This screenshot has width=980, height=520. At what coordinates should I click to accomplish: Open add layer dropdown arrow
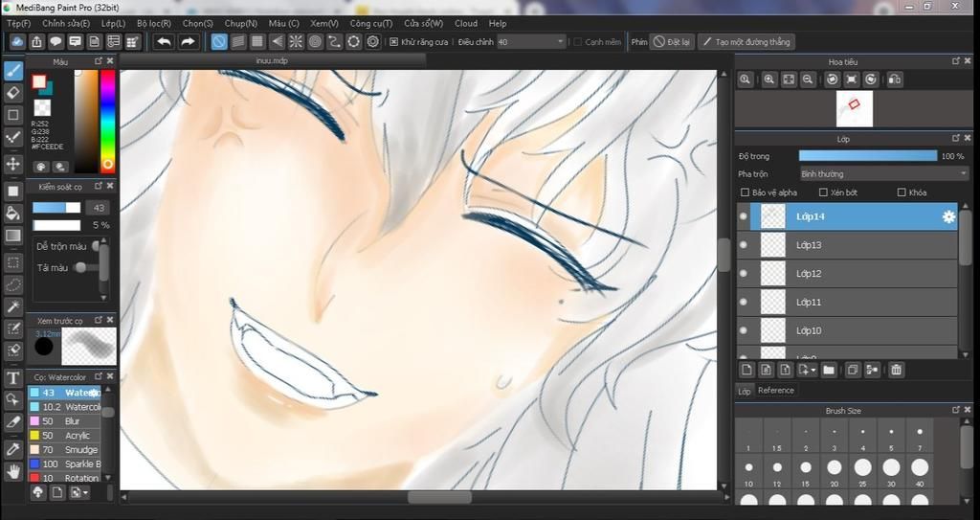813,371
